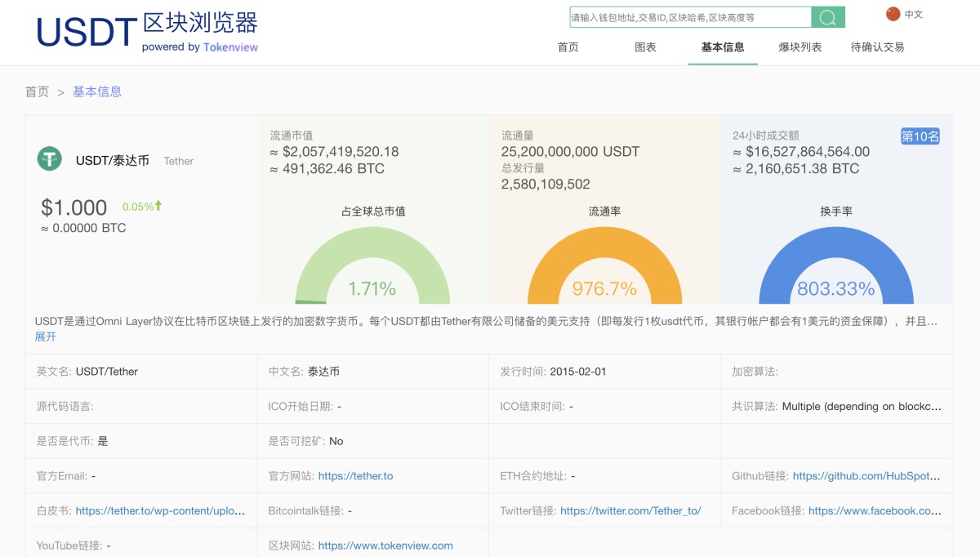
Task: Click the Bitcointalk链接 cell
Action: (x=373, y=510)
